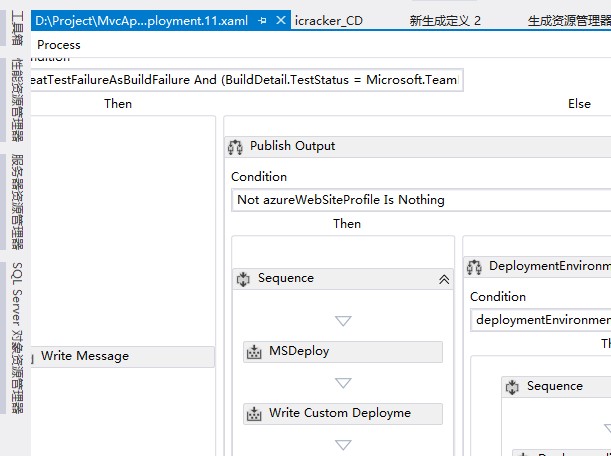Click the Process breadcrumb
Screen dimensions: 611x456
59,45
